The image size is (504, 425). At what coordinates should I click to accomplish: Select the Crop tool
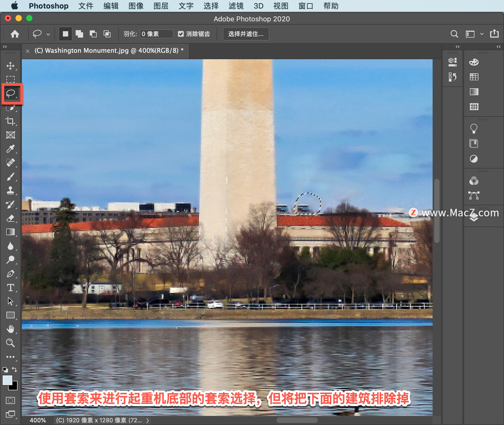click(10, 121)
